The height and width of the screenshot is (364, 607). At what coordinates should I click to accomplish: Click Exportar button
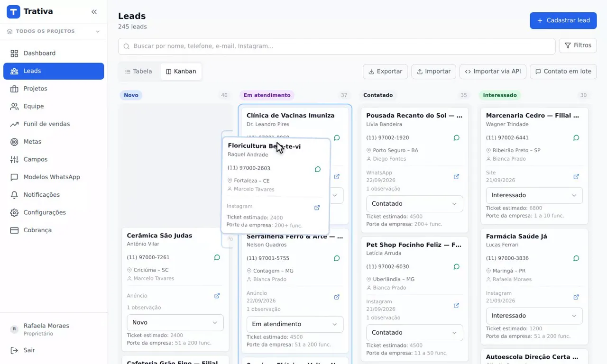[x=385, y=72]
